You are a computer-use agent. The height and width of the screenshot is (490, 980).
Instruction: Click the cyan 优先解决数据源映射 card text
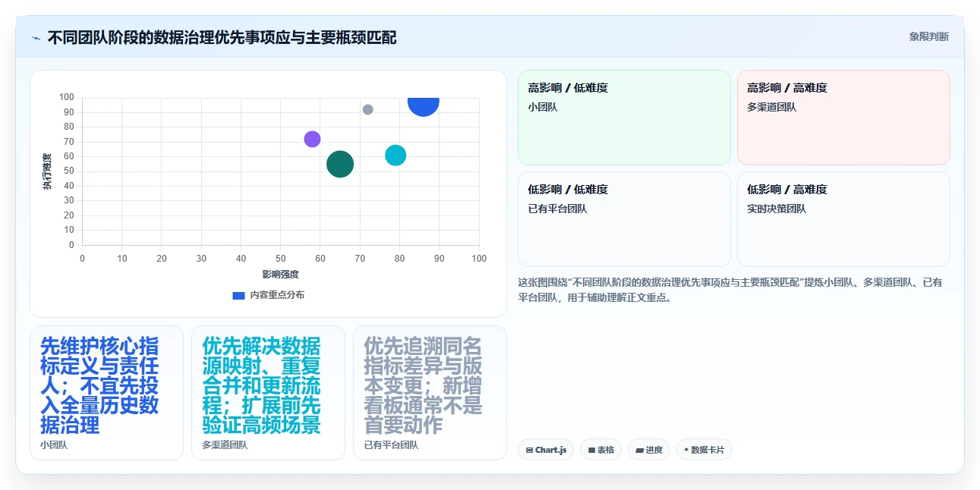click(x=261, y=385)
